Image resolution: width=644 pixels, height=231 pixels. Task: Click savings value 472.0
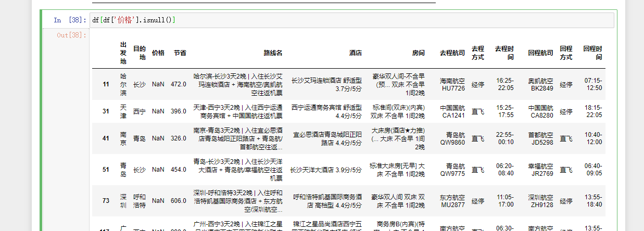click(x=179, y=84)
